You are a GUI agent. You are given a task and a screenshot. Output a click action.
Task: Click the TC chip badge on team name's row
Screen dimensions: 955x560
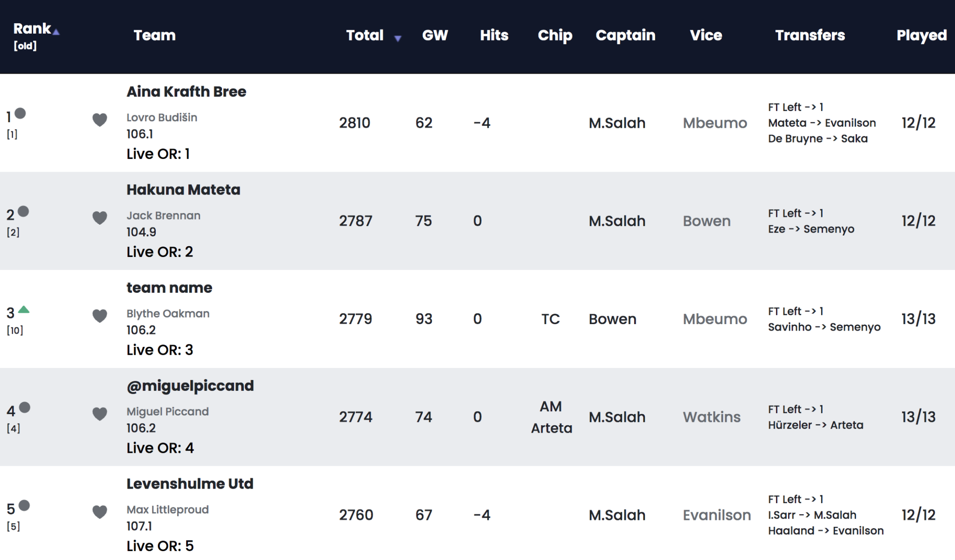(x=551, y=319)
